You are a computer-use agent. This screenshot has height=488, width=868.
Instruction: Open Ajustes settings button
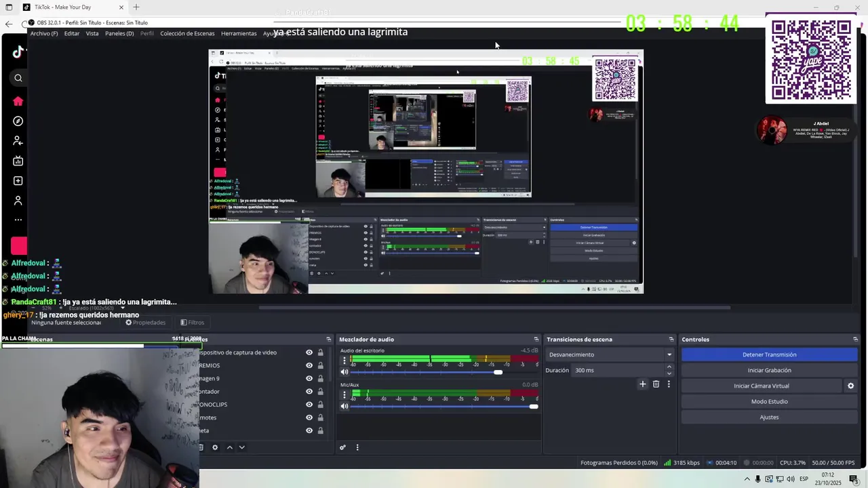point(769,417)
